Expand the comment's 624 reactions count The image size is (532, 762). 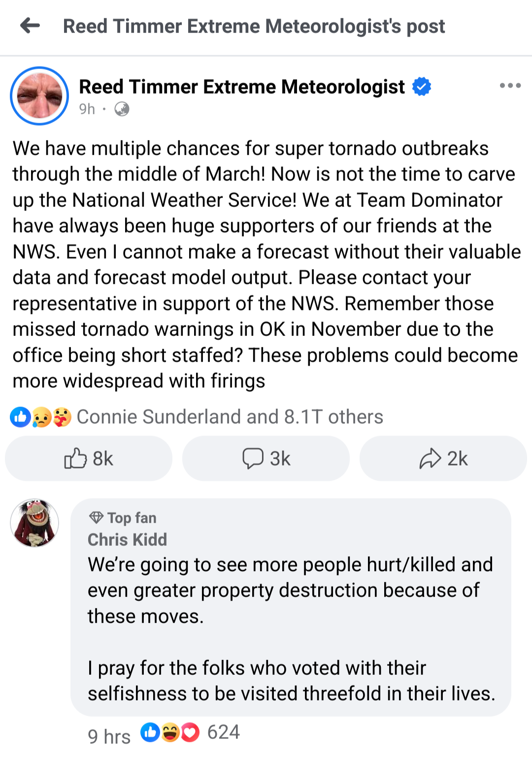[x=223, y=732]
